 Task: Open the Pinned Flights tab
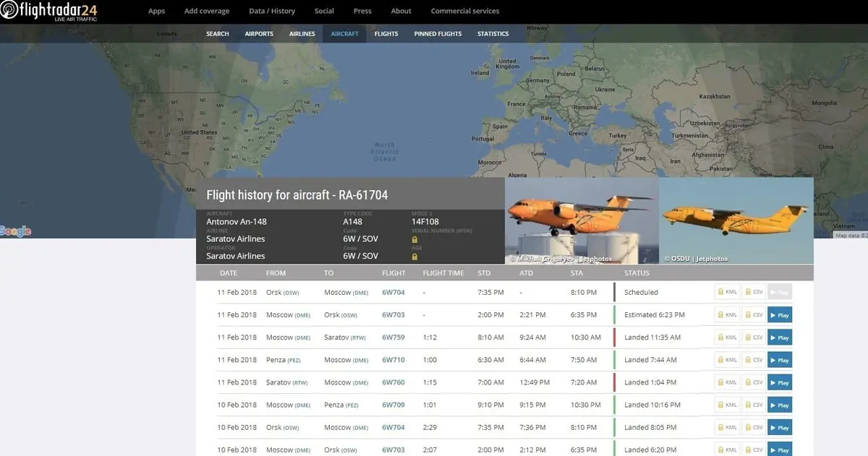438,34
